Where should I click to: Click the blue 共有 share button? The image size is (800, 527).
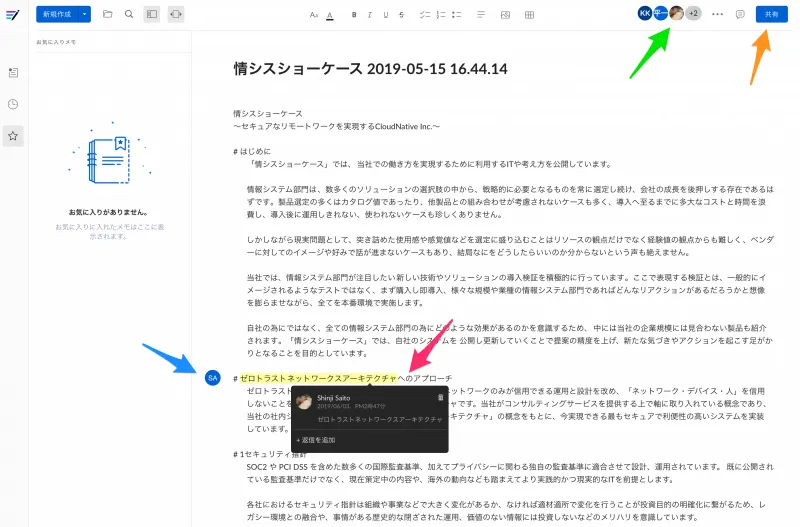[771, 14]
